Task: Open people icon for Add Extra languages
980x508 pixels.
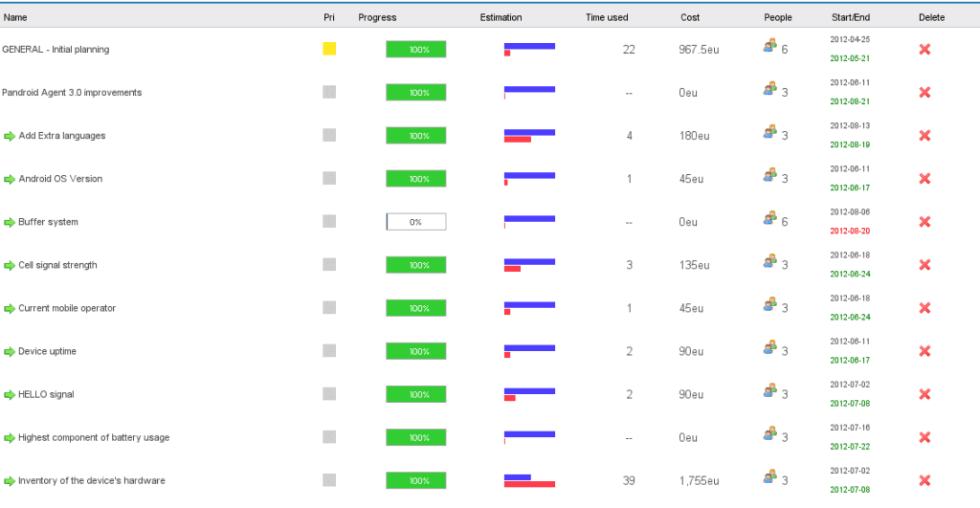Action: point(770,132)
